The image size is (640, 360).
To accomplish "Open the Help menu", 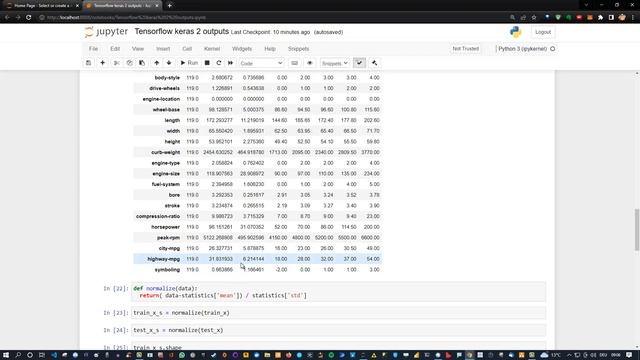I will [x=270, y=49].
